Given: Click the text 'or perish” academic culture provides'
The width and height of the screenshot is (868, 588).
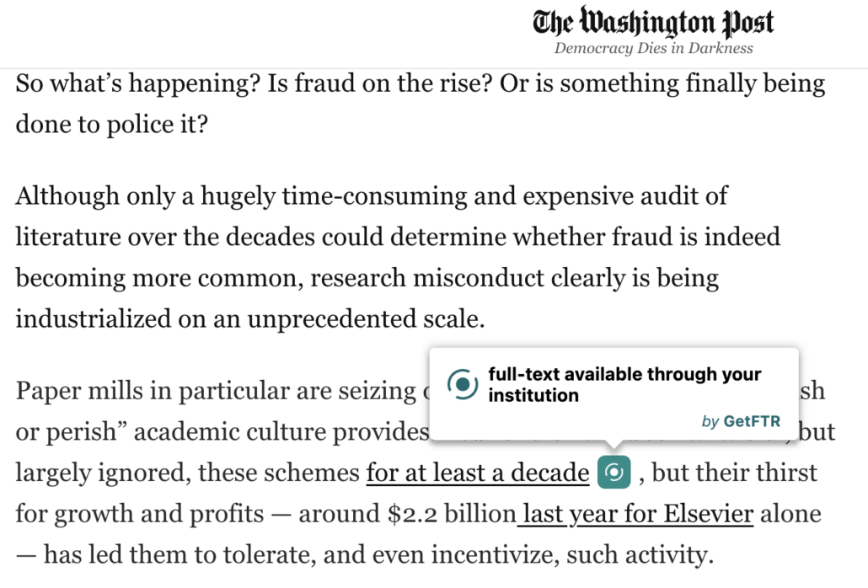Looking at the screenshot, I should click(x=222, y=432).
